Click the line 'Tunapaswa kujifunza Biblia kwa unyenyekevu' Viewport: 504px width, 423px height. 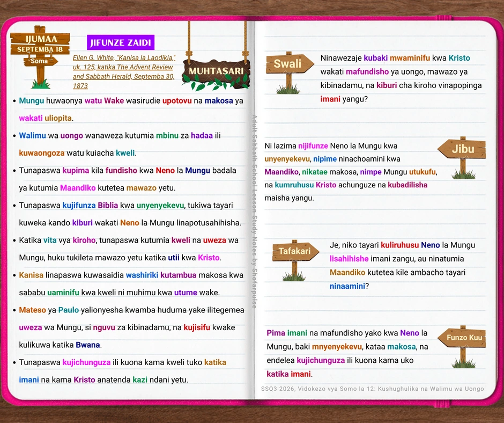coord(126,206)
